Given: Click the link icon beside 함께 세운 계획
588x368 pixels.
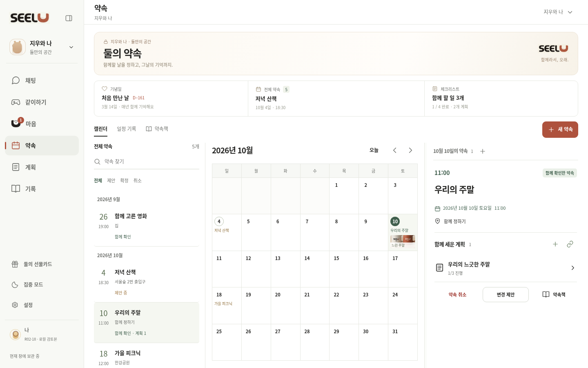Looking at the screenshot, I should [570, 244].
